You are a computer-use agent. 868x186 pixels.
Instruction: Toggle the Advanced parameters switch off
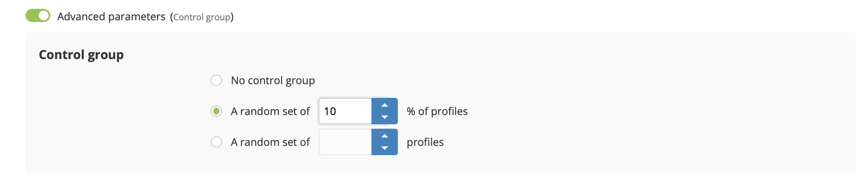point(38,16)
